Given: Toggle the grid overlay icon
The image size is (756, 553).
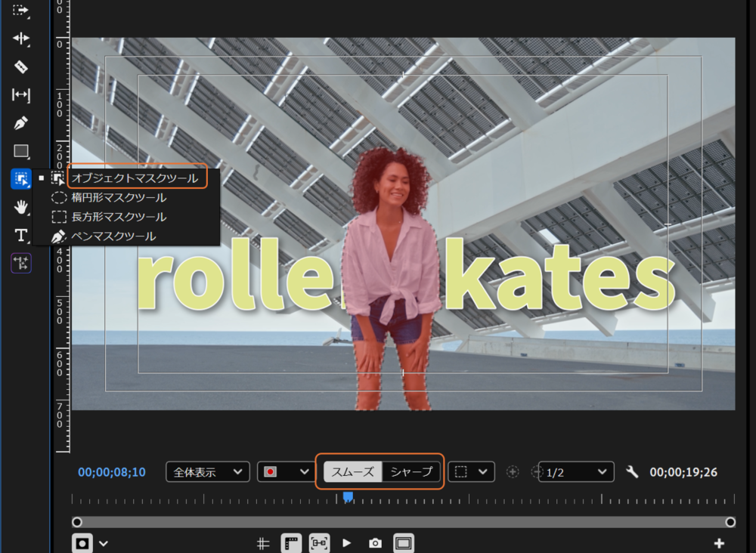Looking at the screenshot, I should point(263,543).
